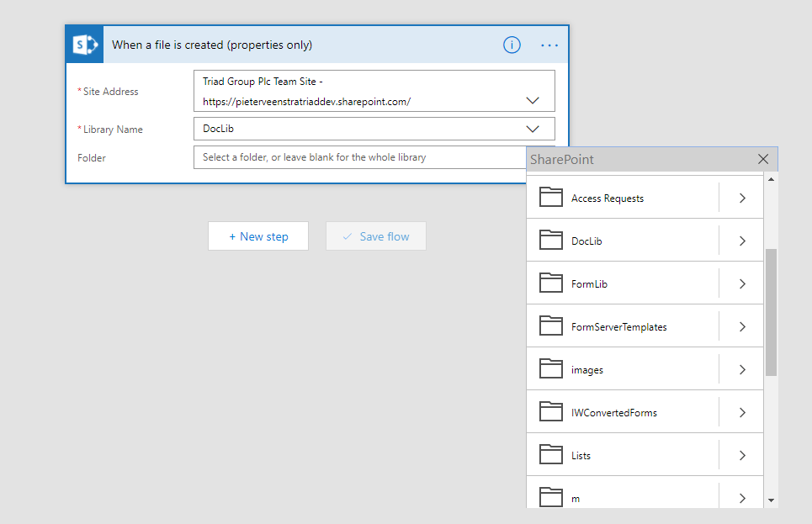Add a New step to the flow
Viewport: 812px width, 524px height.
[258, 236]
